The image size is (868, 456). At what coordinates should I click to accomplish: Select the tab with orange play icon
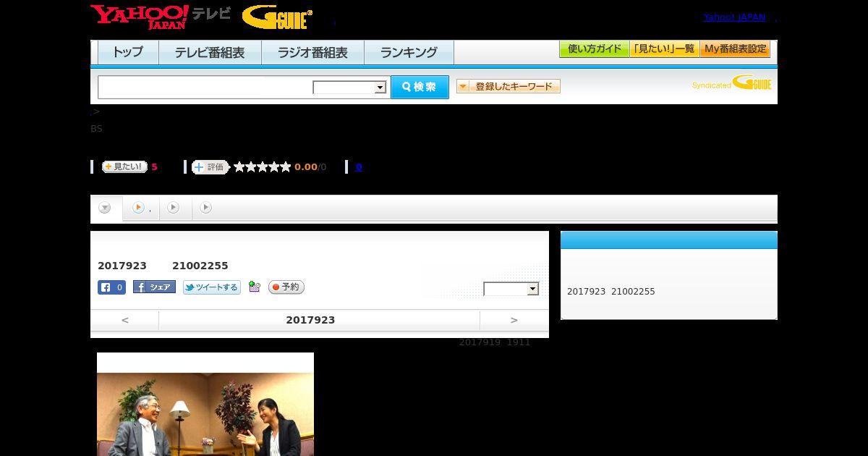pos(142,208)
